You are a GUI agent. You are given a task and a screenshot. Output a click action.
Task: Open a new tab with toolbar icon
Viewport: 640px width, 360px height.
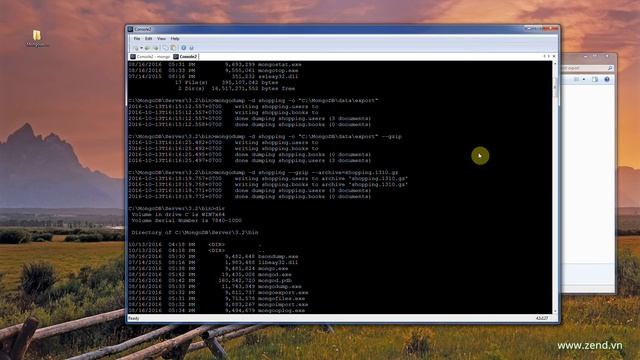136,48
